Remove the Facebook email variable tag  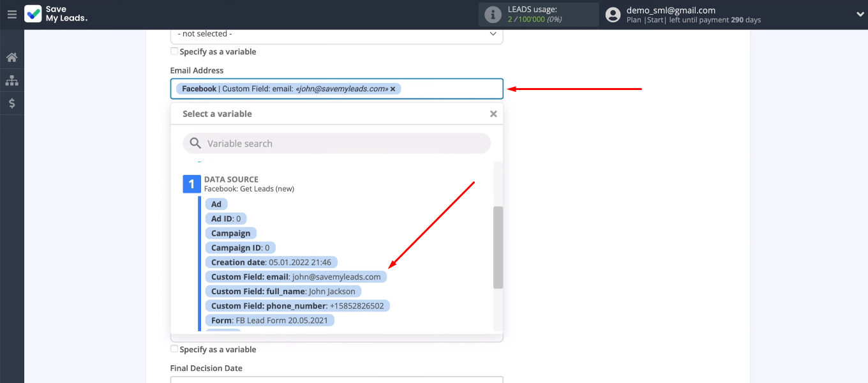pyautogui.click(x=393, y=89)
